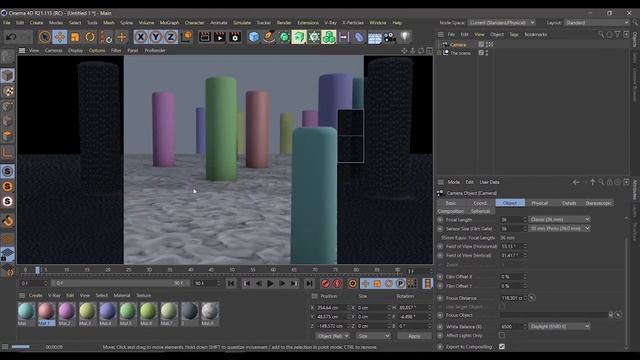Click the Focus Distance input field
640x360 pixels.
[x=512, y=298]
